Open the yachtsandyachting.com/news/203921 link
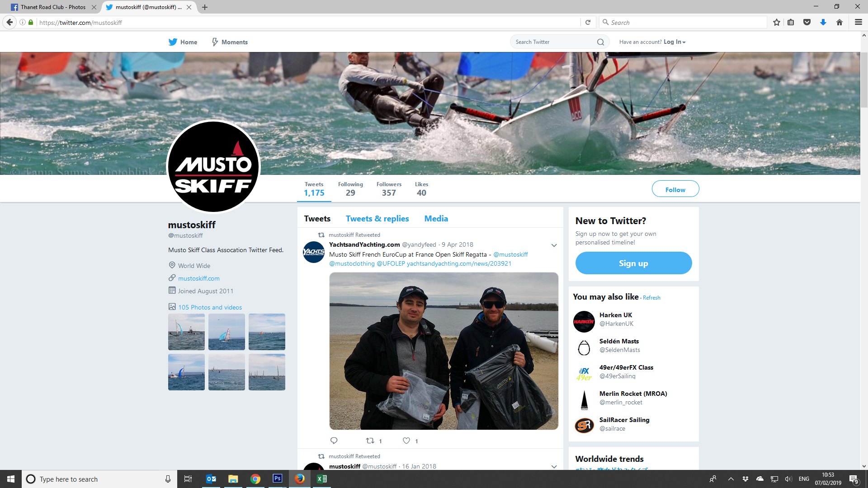This screenshot has height=488, width=868. click(x=459, y=263)
